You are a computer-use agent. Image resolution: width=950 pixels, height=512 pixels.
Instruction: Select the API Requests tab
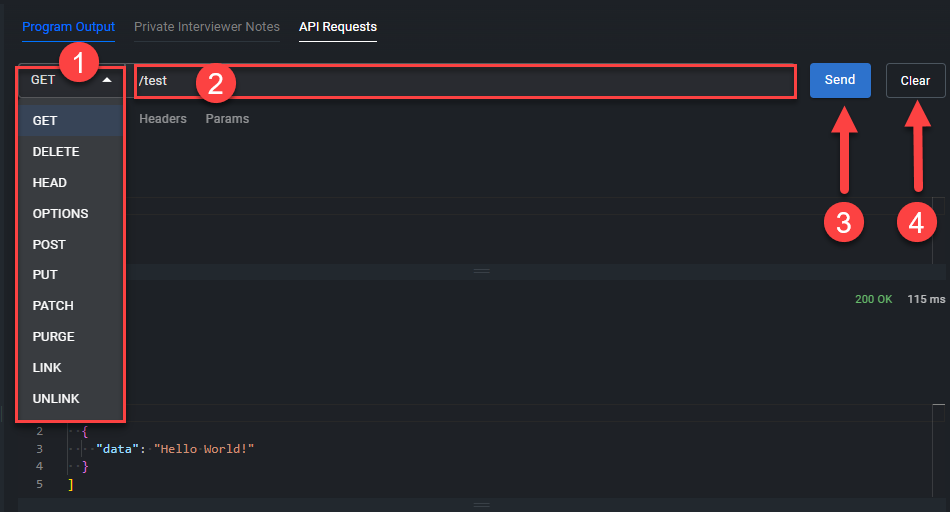[338, 27]
